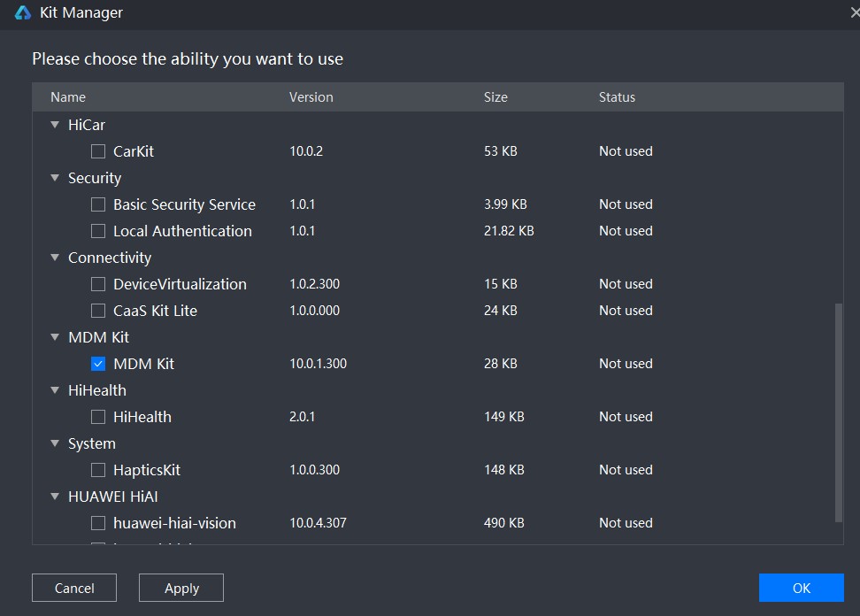Select the HiCar group label

point(87,125)
